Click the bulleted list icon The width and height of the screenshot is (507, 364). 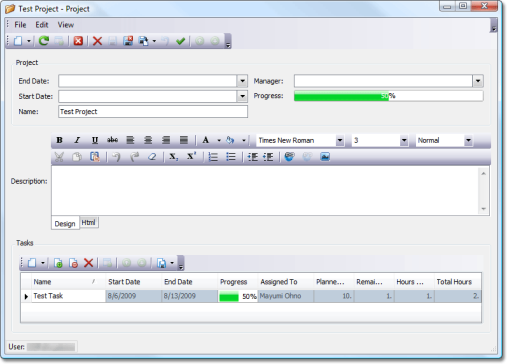[x=231, y=157]
